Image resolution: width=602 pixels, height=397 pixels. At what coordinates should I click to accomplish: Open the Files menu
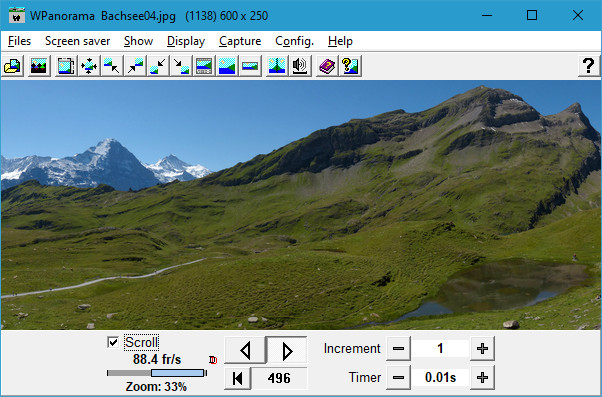pyautogui.click(x=19, y=41)
